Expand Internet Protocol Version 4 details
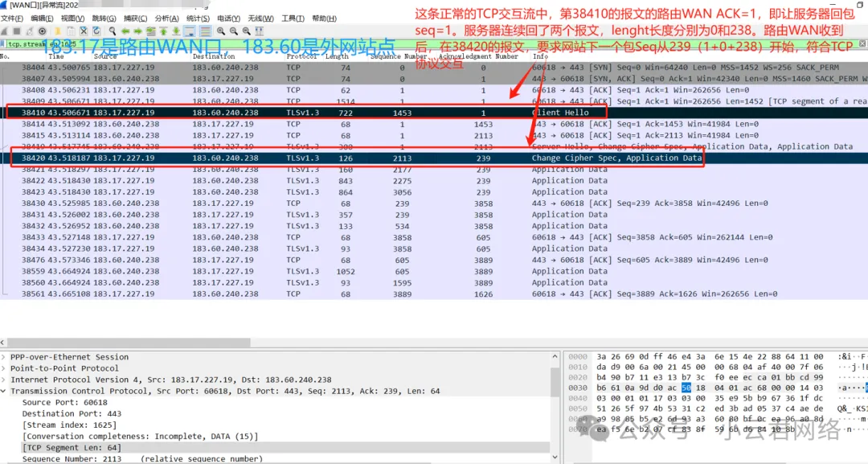 pos(5,380)
